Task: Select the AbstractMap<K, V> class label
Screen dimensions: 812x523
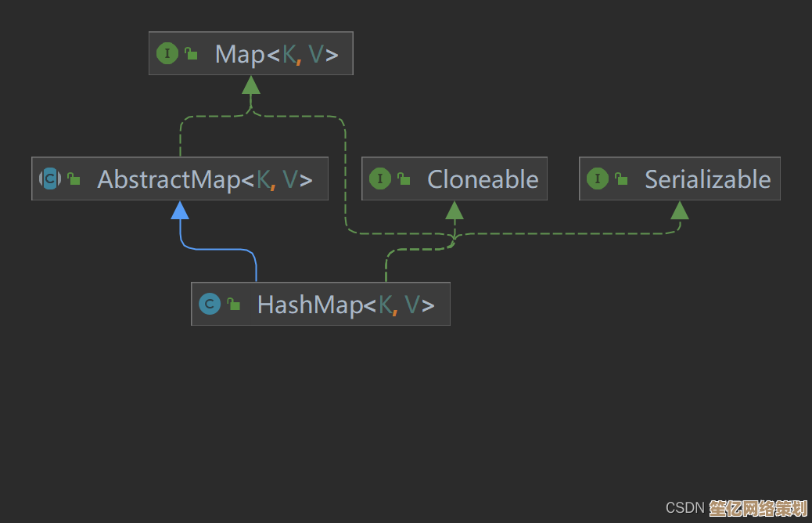Action: pyautogui.click(x=205, y=179)
